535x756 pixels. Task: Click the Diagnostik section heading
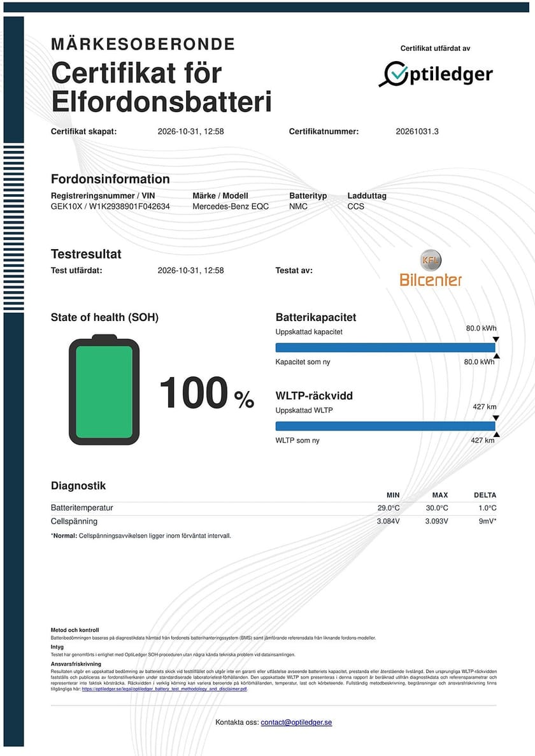pos(78,486)
